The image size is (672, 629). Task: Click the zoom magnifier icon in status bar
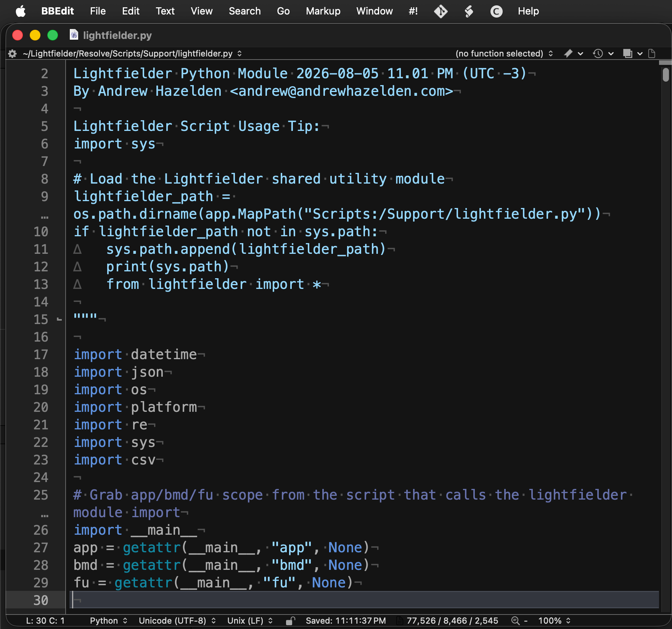pos(515,621)
